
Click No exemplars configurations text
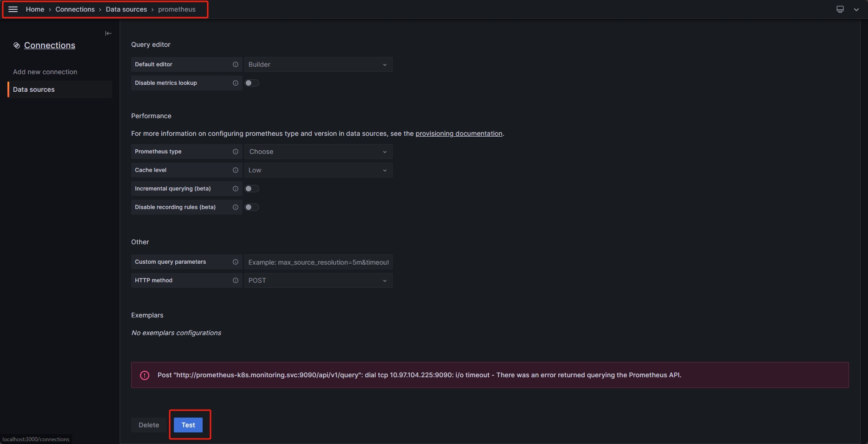coord(176,333)
